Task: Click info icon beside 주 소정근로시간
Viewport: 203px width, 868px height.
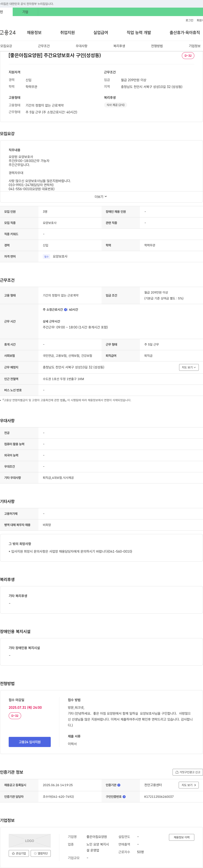Action: pyautogui.click(x=65, y=309)
